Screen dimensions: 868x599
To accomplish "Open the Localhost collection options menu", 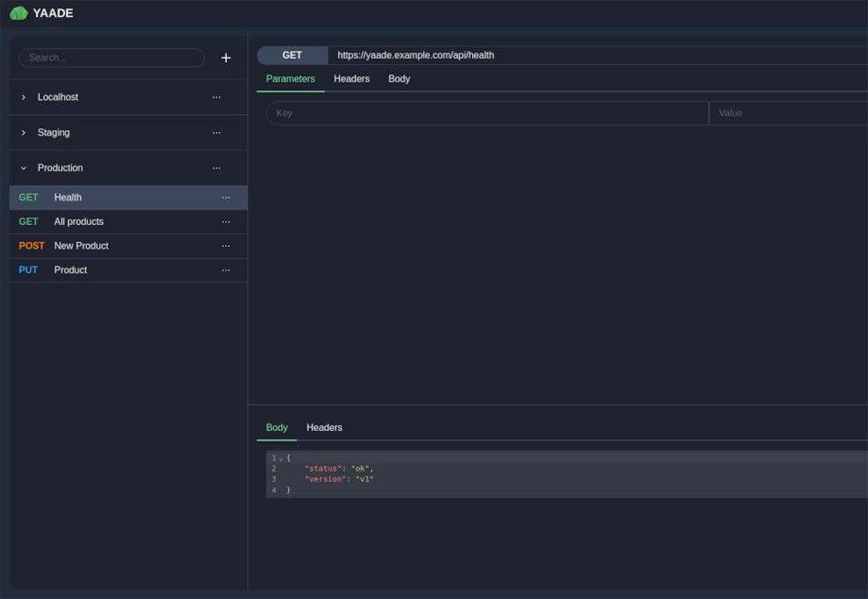I will [217, 97].
